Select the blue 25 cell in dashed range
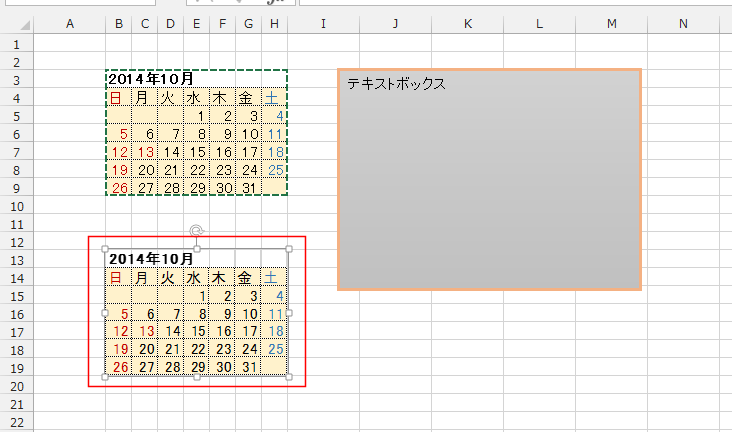732x432 pixels. click(x=274, y=170)
